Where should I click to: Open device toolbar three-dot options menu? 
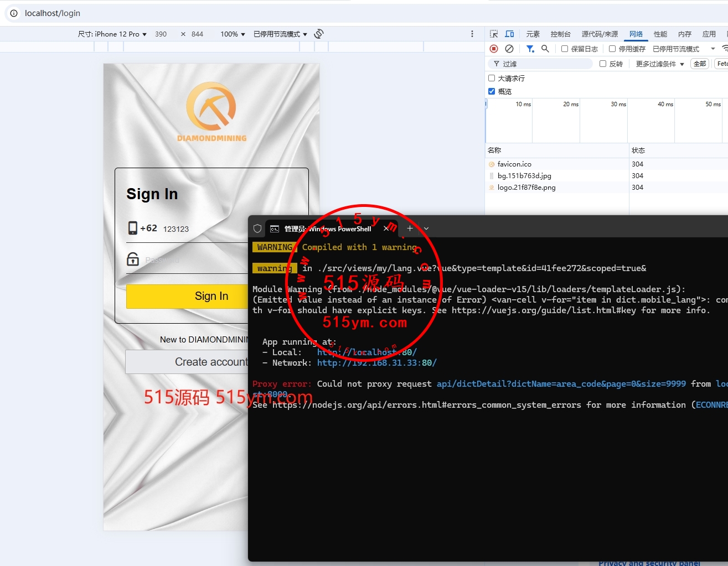click(472, 34)
